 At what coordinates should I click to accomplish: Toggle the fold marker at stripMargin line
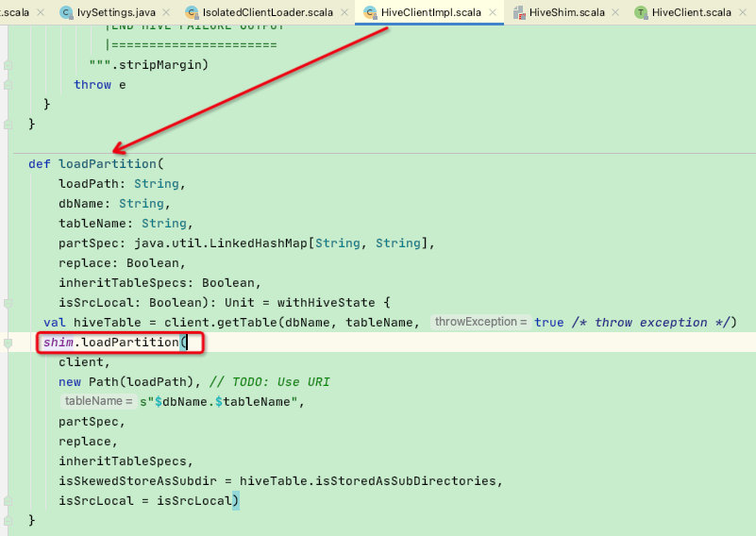pyautogui.click(x=8, y=65)
